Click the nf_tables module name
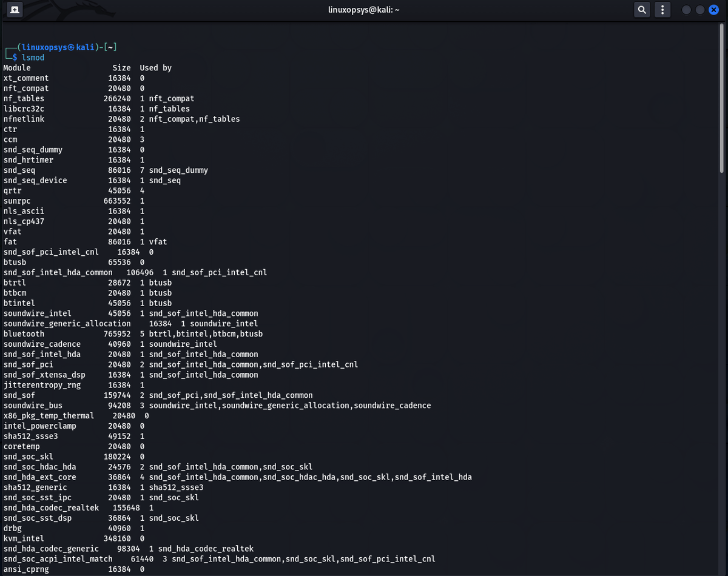 pos(24,98)
